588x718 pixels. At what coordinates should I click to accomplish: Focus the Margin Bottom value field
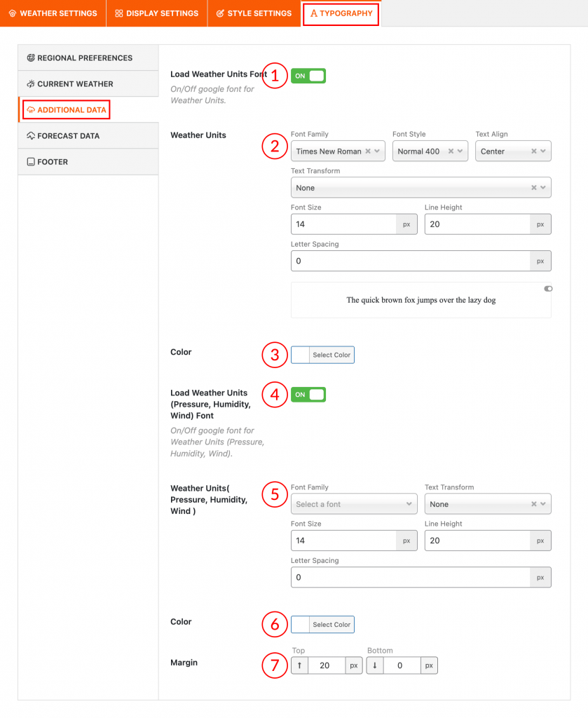[x=402, y=665]
